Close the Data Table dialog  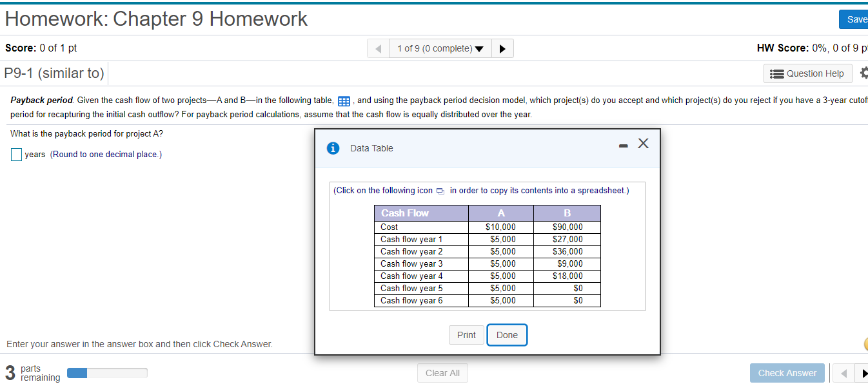[643, 144]
